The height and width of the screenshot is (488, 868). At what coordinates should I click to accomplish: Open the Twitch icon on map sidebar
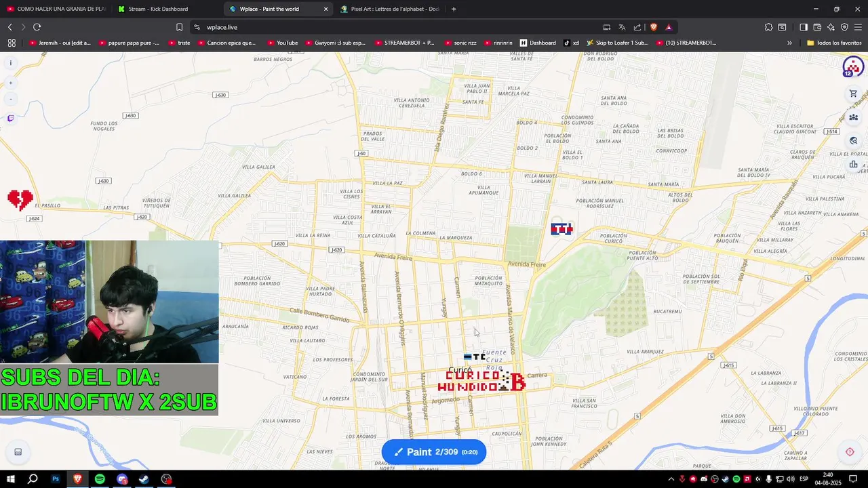click(x=10, y=118)
